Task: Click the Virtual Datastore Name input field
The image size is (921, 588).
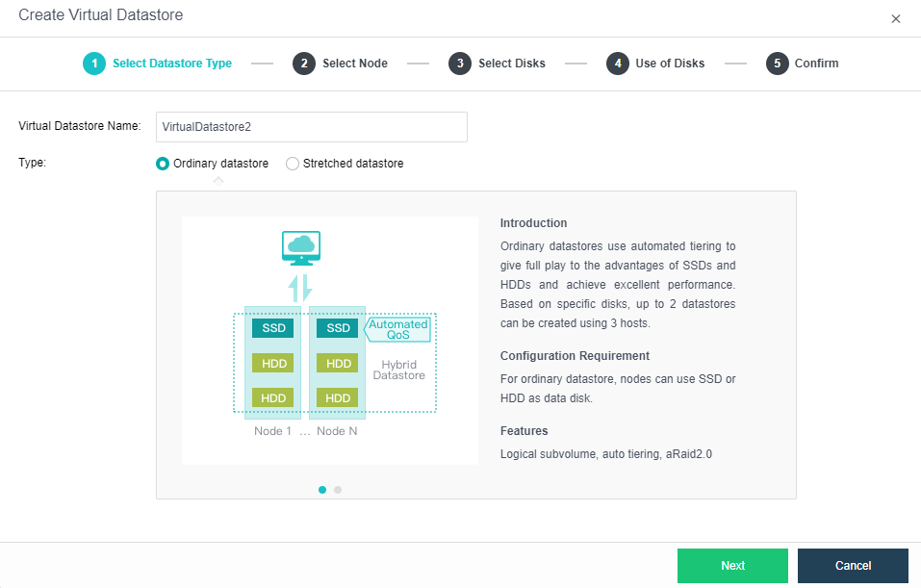Action: click(x=311, y=127)
